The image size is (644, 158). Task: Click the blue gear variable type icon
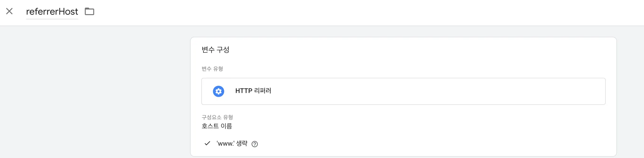tap(219, 91)
